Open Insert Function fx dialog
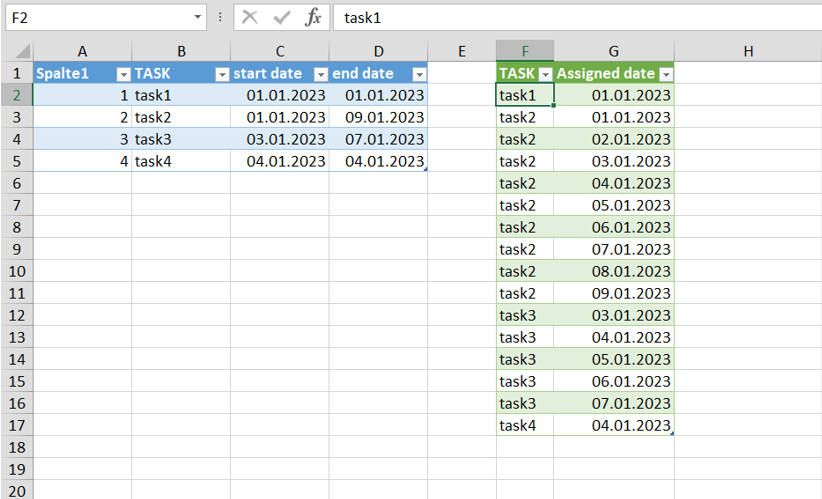The width and height of the screenshot is (822, 499). pyautogui.click(x=313, y=17)
